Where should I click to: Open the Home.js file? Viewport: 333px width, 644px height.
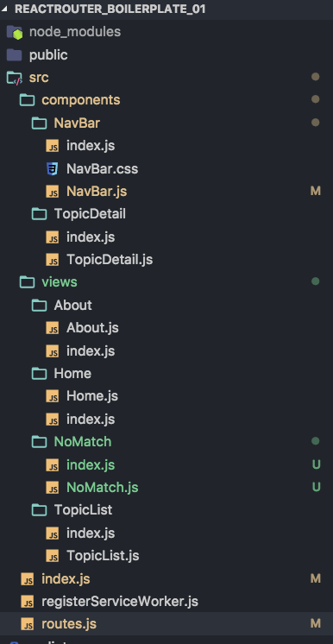pyautogui.click(x=92, y=396)
